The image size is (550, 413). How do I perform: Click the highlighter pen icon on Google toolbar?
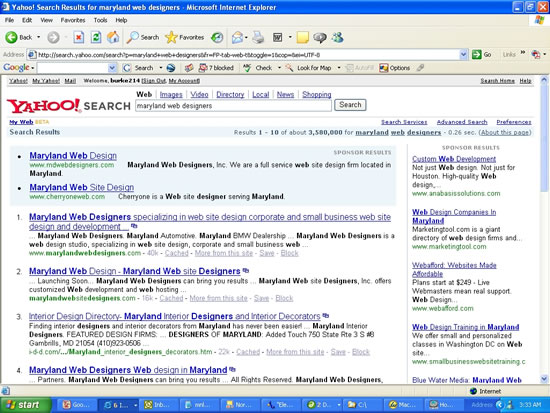(420, 68)
